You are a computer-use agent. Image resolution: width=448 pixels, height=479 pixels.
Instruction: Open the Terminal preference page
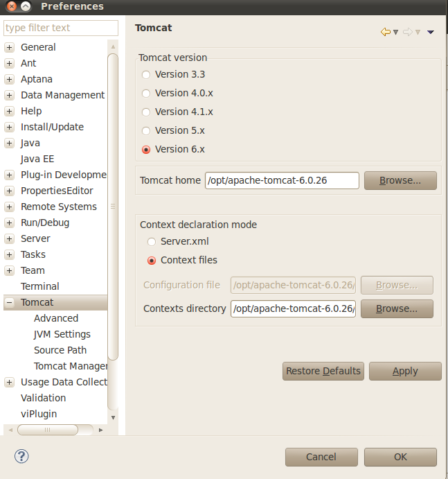[39, 286]
